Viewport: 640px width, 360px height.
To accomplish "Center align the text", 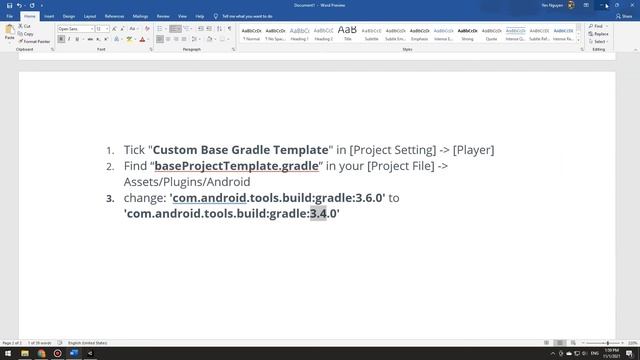I will 168,39.
